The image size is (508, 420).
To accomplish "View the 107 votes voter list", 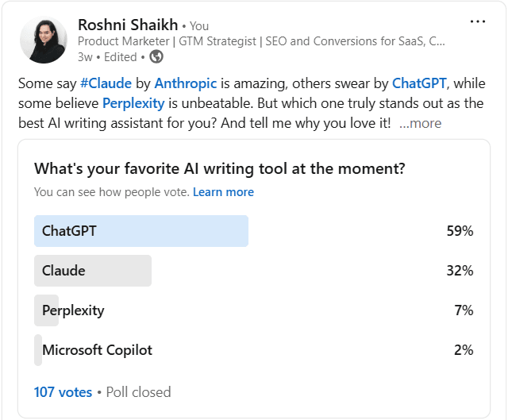I will [x=63, y=392].
